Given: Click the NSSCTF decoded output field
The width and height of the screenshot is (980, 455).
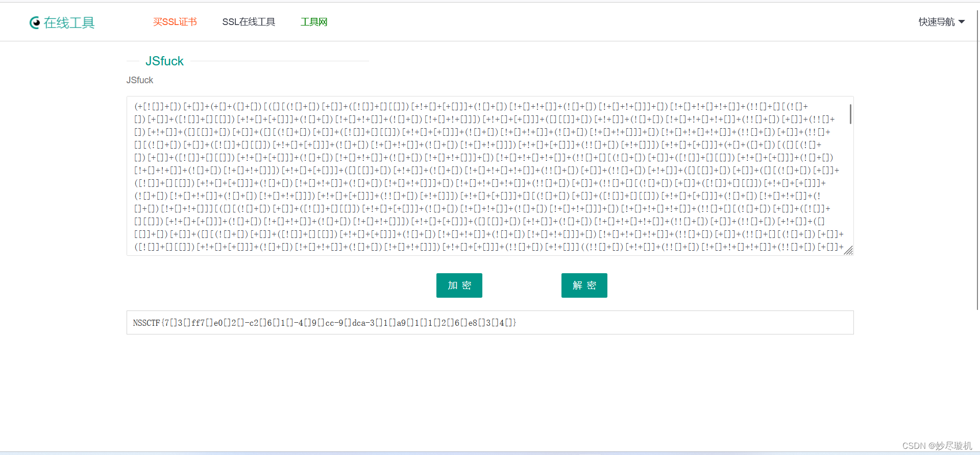Looking at the screenshot, I should 490,323.
